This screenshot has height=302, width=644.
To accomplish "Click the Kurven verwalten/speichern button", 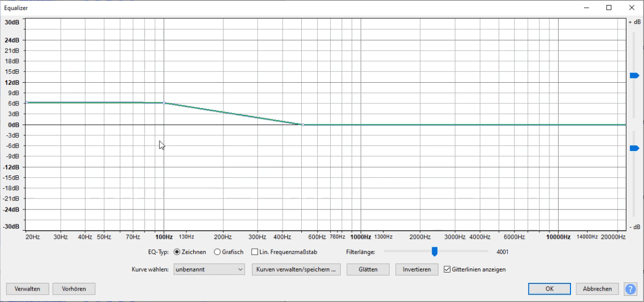I will 296,269.
